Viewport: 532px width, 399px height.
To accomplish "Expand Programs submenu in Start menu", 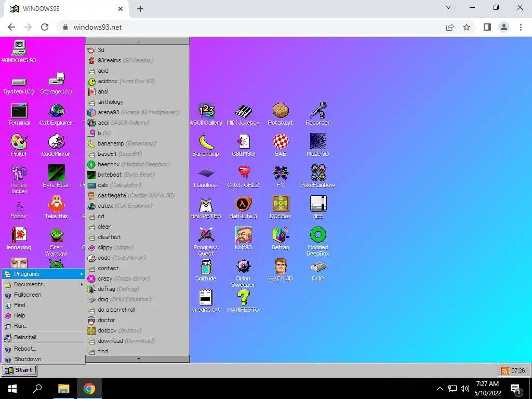I will tap(44, 274).
